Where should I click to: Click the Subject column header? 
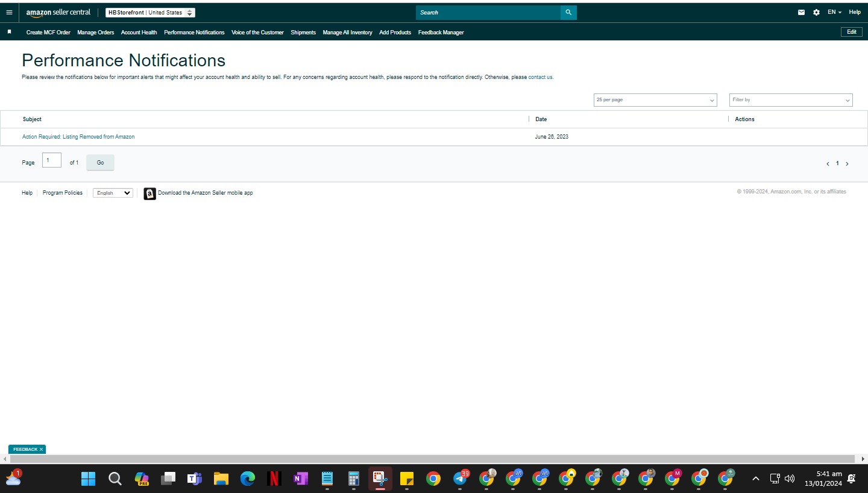click(32, 119)
